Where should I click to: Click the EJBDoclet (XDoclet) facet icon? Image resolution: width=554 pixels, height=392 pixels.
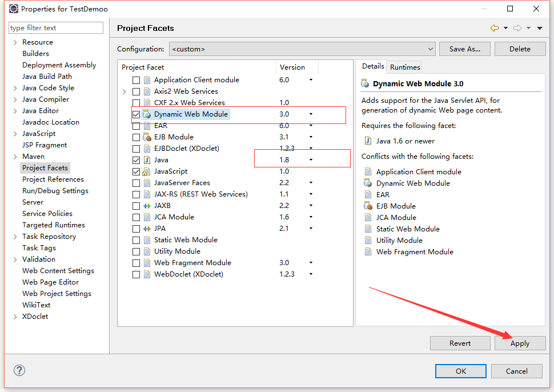click(147, 149)
